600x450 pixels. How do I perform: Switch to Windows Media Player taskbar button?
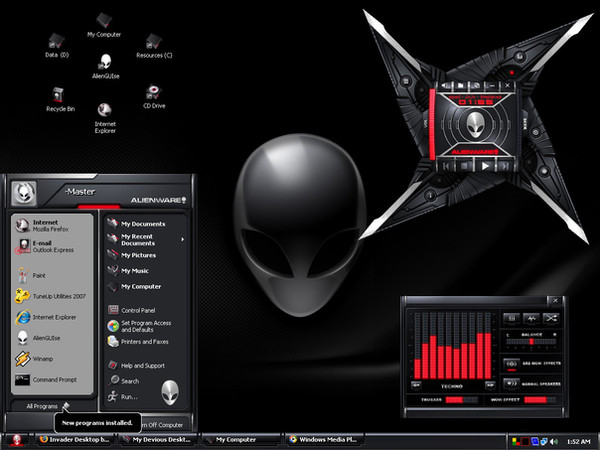[x=324, y=440]
